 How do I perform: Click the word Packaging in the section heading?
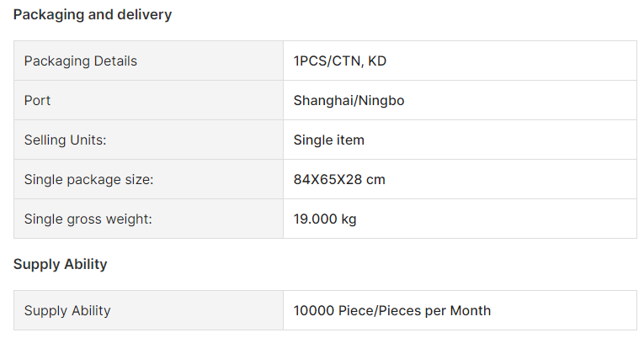tap(48, 15)
